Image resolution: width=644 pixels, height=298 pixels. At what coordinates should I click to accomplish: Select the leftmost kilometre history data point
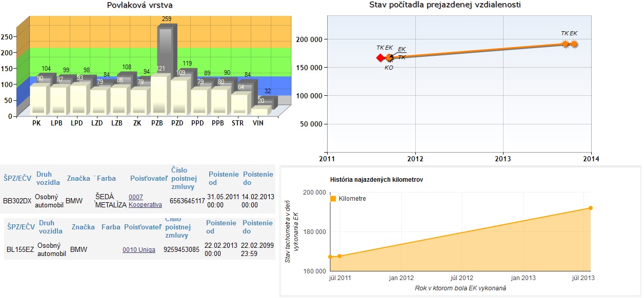pyautogui.click(x=330, y=257)
